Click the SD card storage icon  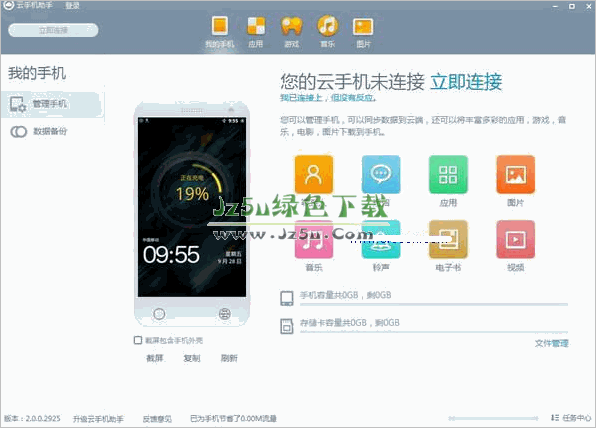pyautogui.click(x=287, y=326)
